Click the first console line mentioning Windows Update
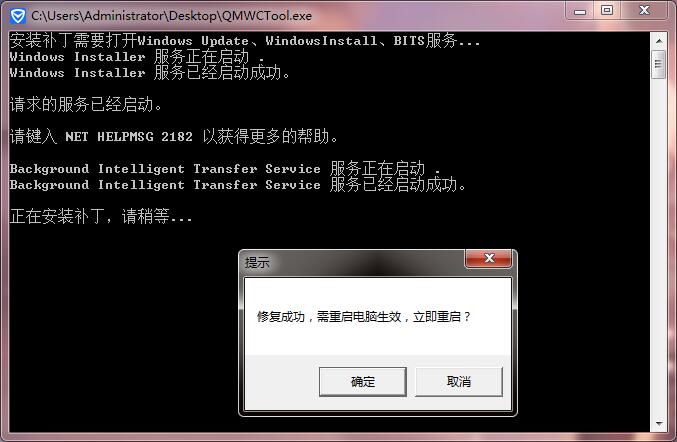Viewport: 677px width, 442px height. point(244,41)
